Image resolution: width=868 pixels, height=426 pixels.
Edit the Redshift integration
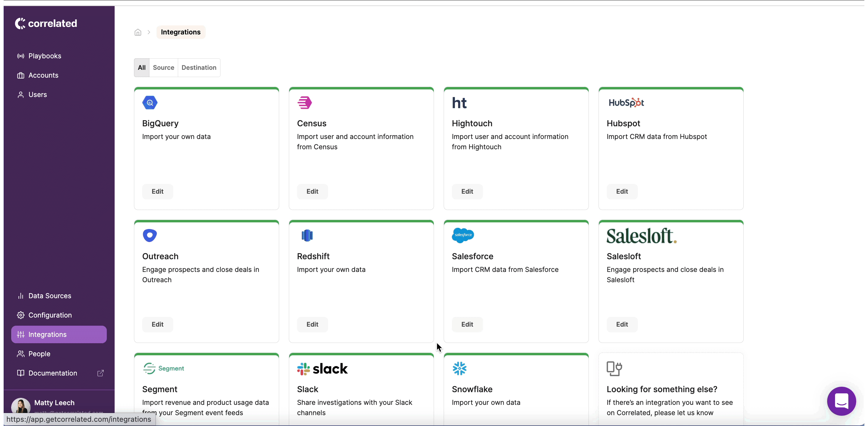(312, 324)
